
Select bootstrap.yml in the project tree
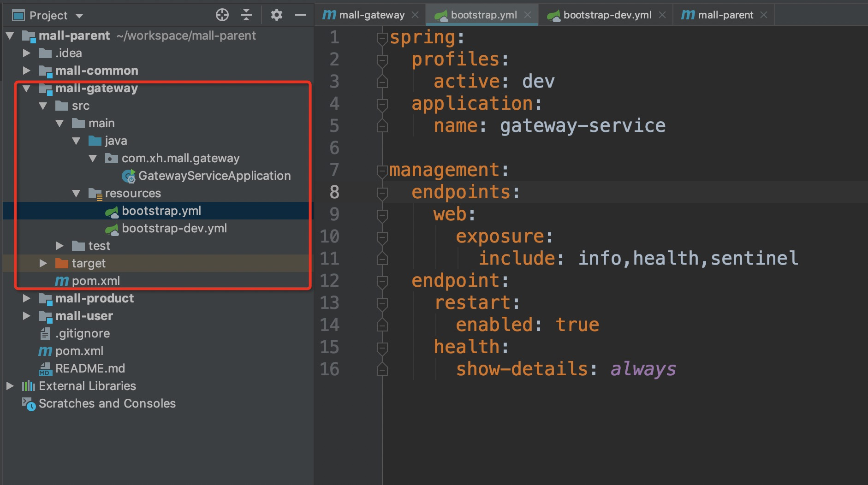pos(161,211)
